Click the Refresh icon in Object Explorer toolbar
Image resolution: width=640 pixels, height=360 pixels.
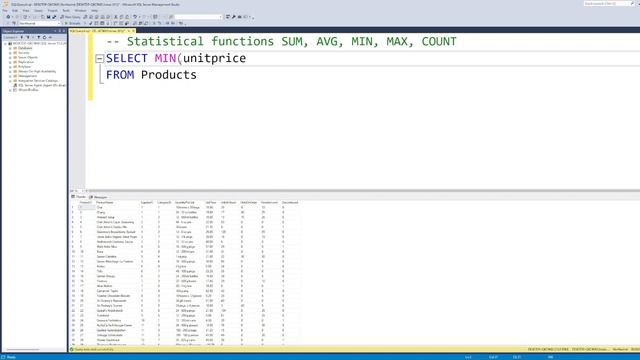pyautogui.click(x=44, y=37)
